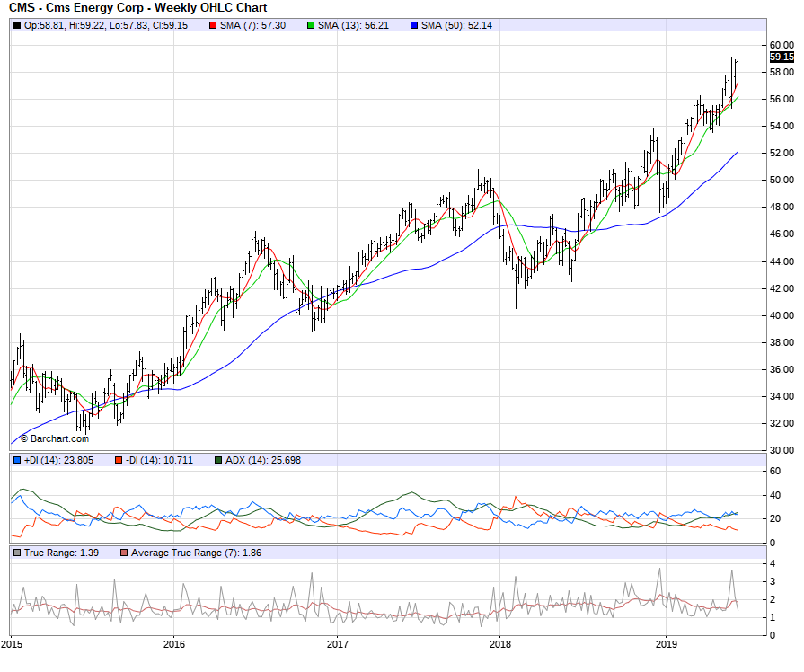Click the blue +DI (14) legend swatch
804x672 pixels.
pyautogui.click(x=17, y=460)
